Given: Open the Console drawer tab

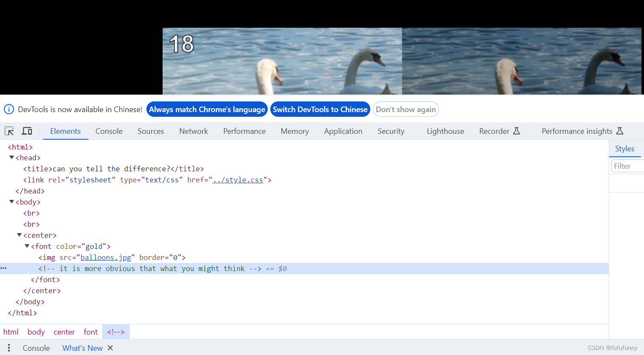Looking at the screenshot, I should pos(36,348).
